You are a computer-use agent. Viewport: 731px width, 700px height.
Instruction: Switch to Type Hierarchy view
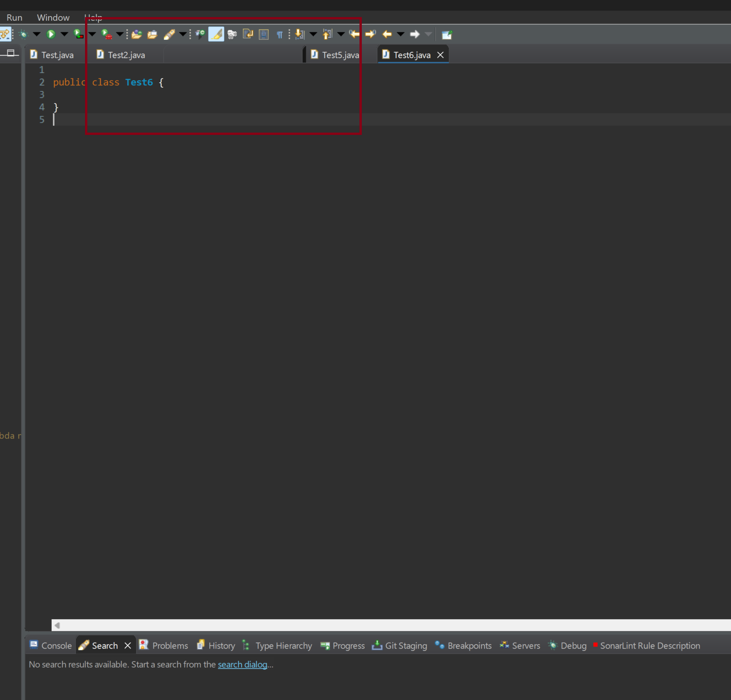click(277, 645)
